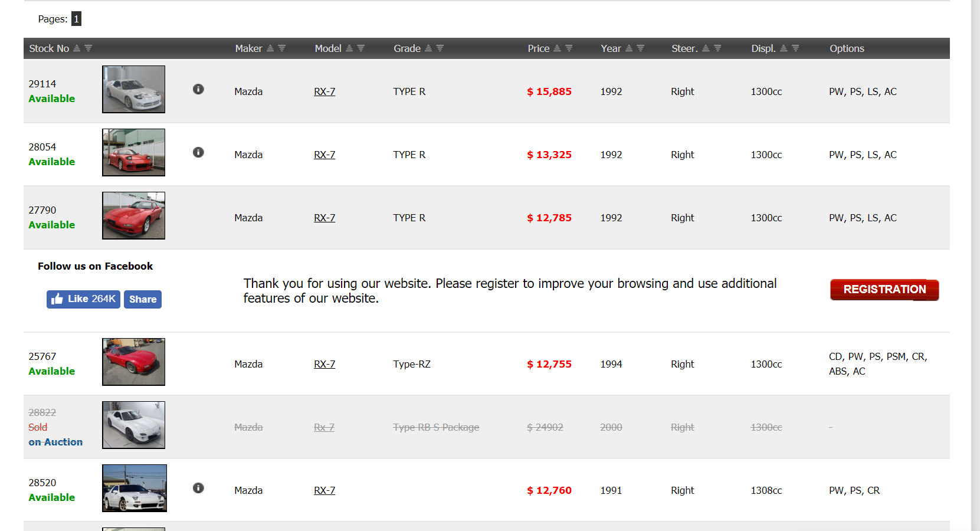This screenshot has height=531, width=980.
Task: Click the Stock No column header
Action: [x=49, y=48]
